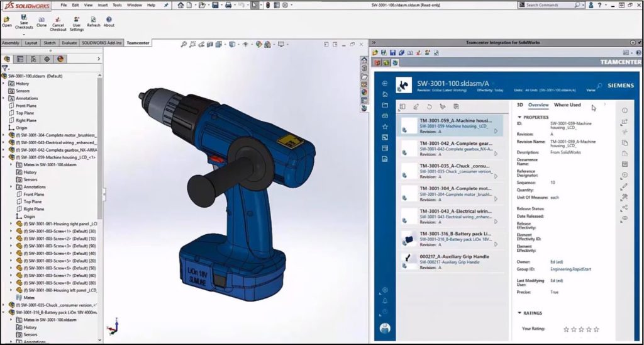Select the PropertyManager tab icon
644x345 pixels.
19,59
